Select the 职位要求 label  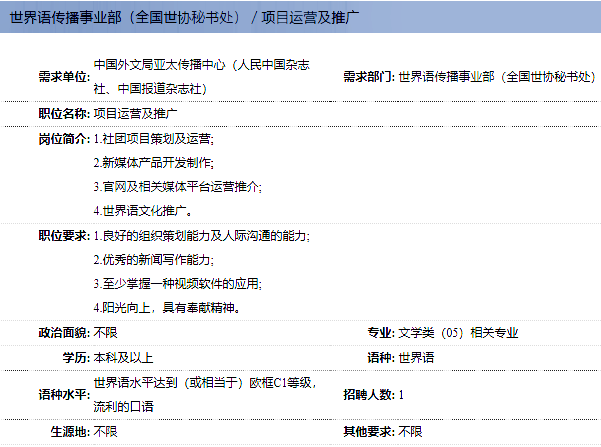tap(64, 235)
